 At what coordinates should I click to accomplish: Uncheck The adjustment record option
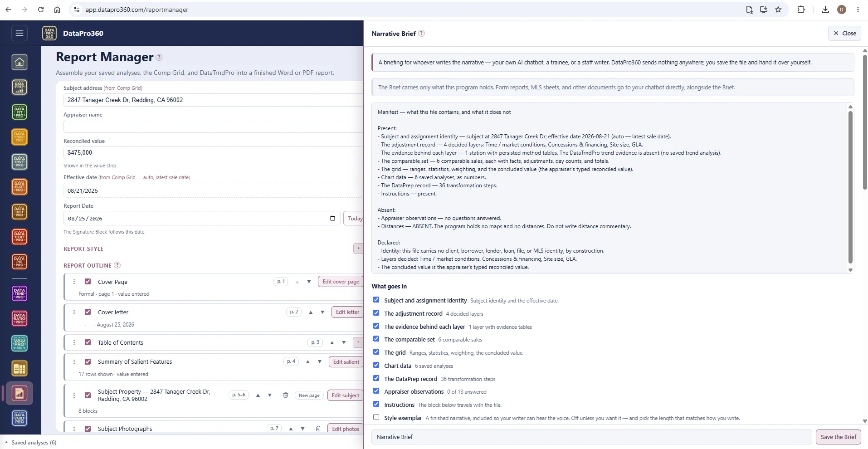point(376,313)
